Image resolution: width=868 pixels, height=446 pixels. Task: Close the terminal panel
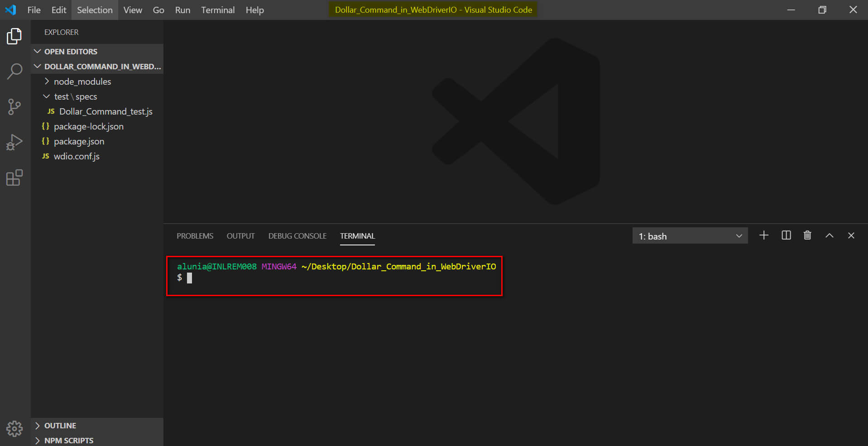(x=851, y=235)
